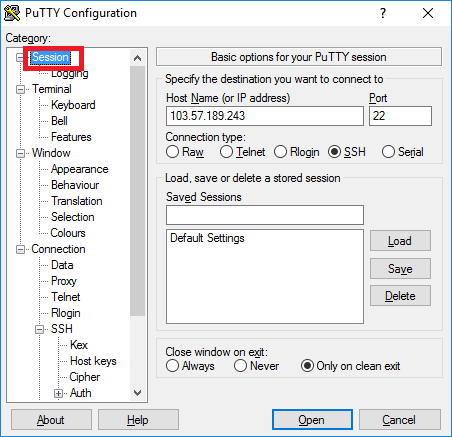This screenshot has height=437, width=452.
Task: Click the Host Name input field
Action: tap(265, 116)
